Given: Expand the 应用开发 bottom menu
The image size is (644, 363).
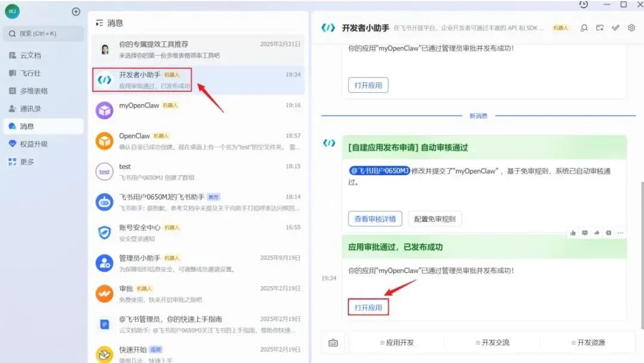Looking at the screenshot, I should click(397, 343).
